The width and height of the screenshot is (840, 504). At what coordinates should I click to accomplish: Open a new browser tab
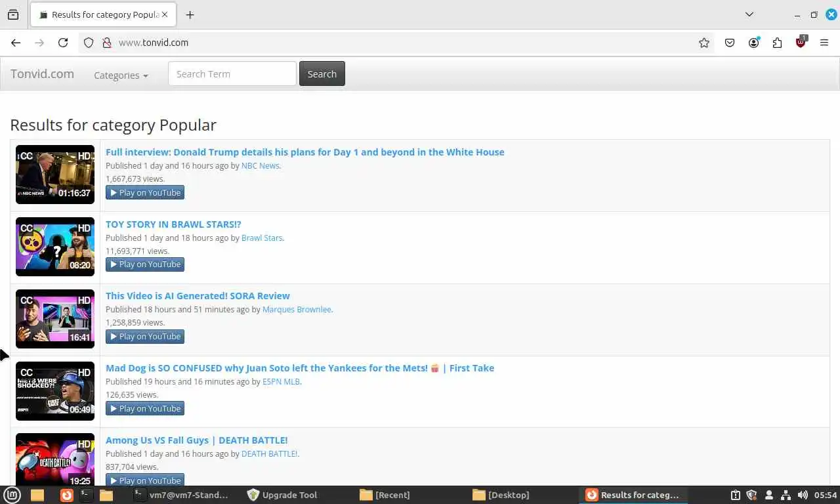pyautogui.click(x=190, y=14)
